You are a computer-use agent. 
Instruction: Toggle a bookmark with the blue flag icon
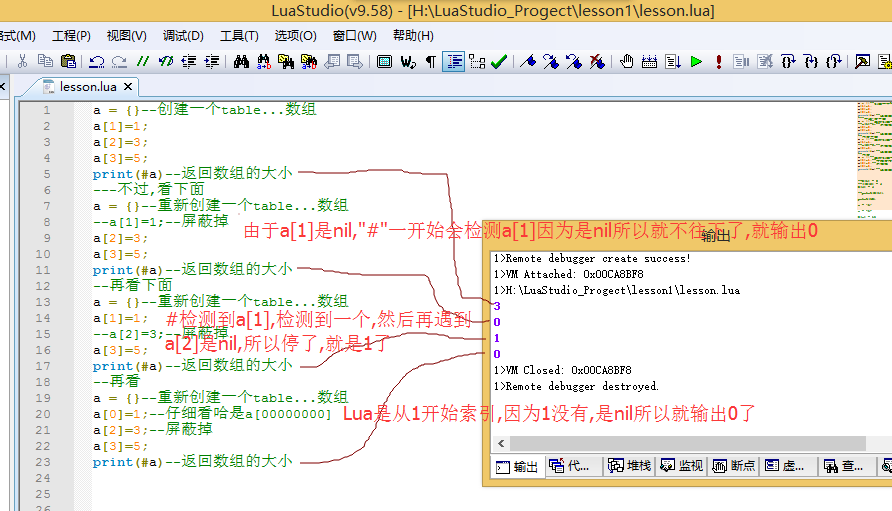click(528, 61)
